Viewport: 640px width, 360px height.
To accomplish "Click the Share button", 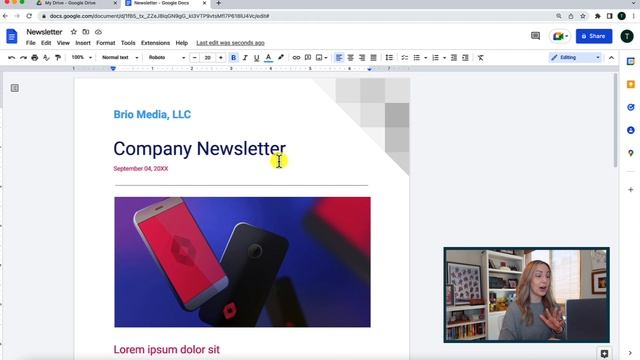I will click(x=594, y=36).
